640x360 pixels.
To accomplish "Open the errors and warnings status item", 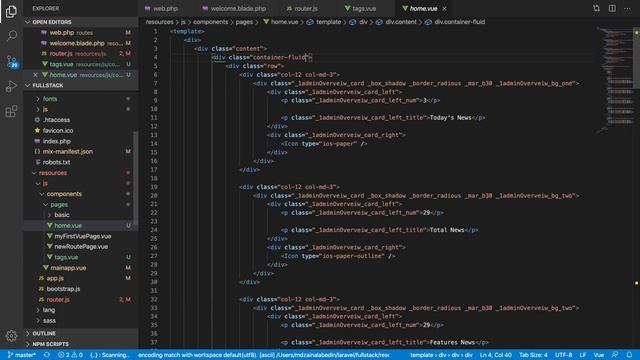I will (x=70, y=355).
